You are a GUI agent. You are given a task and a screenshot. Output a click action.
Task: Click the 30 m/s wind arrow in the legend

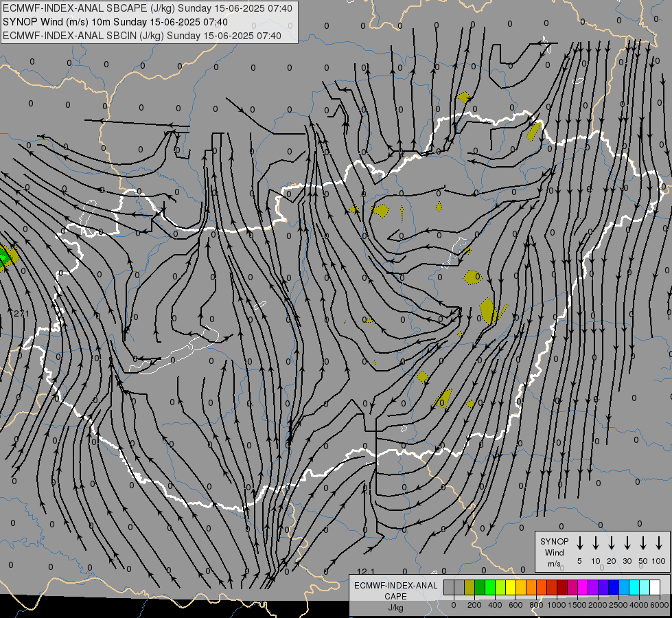tap(627, 543)
